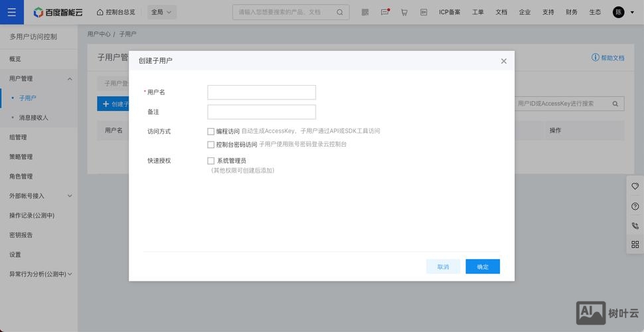Screen dimensions: 644x332
Task: Click the question mark help icon
Action: point(635,206)
